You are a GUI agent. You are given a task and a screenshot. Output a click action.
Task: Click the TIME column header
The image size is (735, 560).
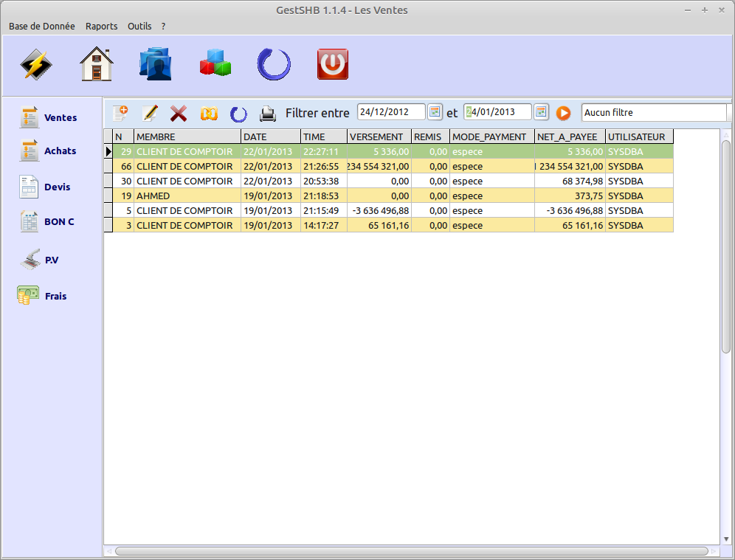[324, 136]
